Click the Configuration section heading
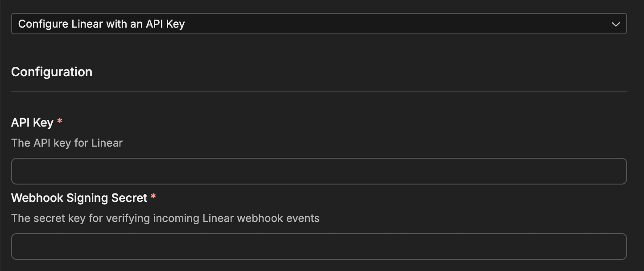The height and width of the screenshot is (271, 644). [x=51, y=71]
